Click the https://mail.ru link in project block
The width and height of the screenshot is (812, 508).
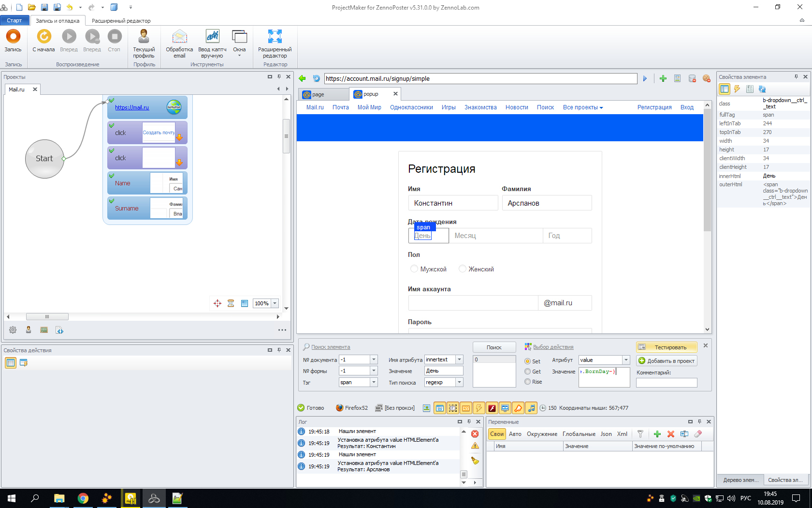132,107
